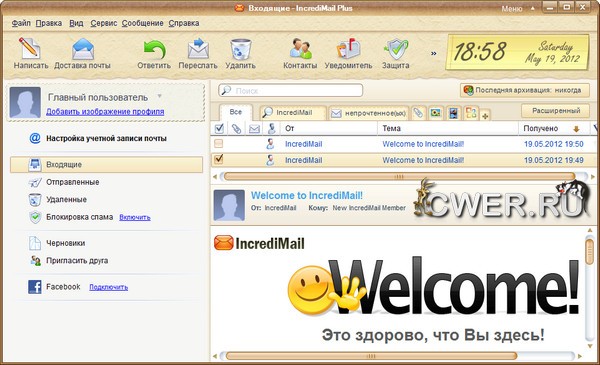Open the Файл menu
600x365 pixels.
[x=21, y=23]
